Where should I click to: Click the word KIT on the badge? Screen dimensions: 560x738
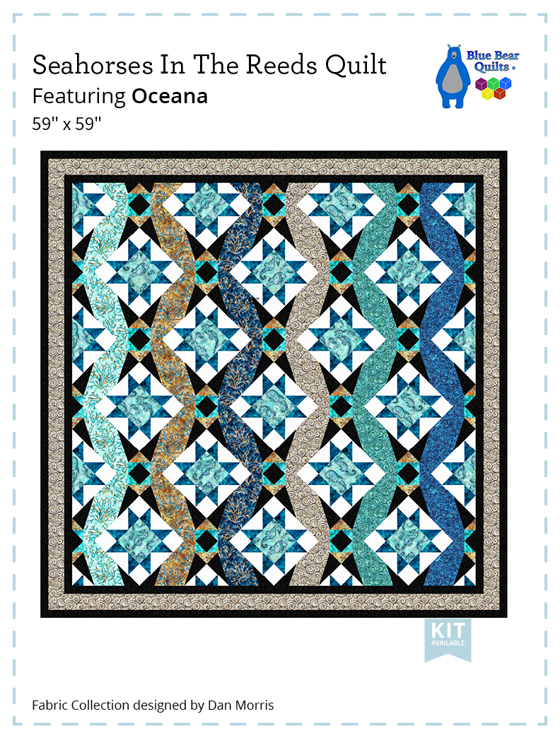coord(448,631)
